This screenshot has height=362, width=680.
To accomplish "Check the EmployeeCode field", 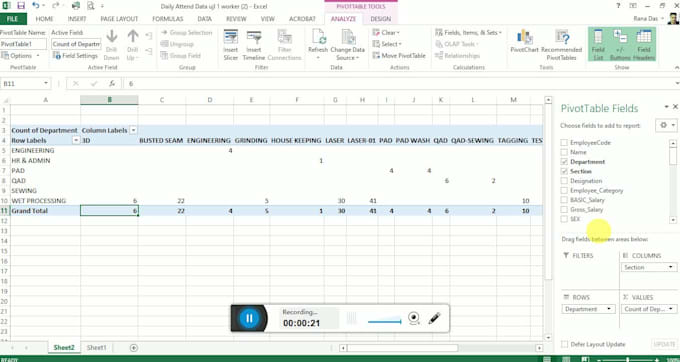I will pyautogui.click(x=564, y=143).
